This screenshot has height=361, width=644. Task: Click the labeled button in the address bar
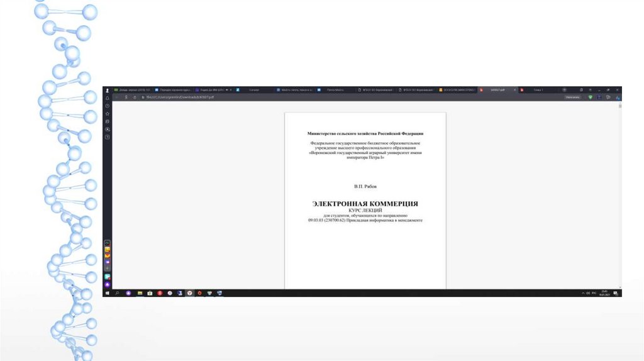(572, 97)
